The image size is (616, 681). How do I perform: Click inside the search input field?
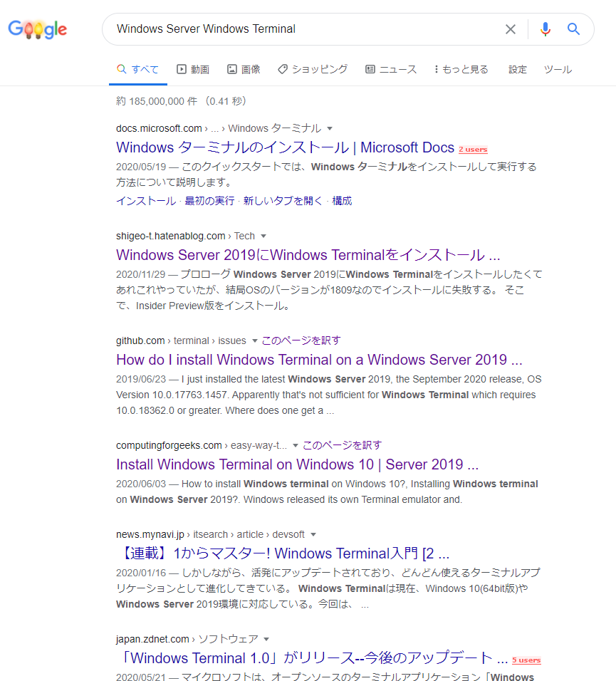[285, 29]
